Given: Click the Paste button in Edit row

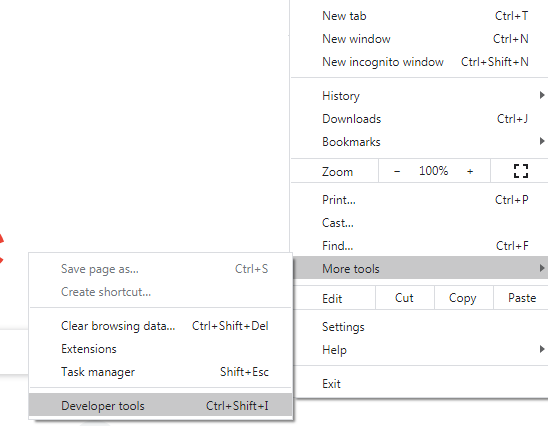Looking at the screenshot, I should 521,298.
